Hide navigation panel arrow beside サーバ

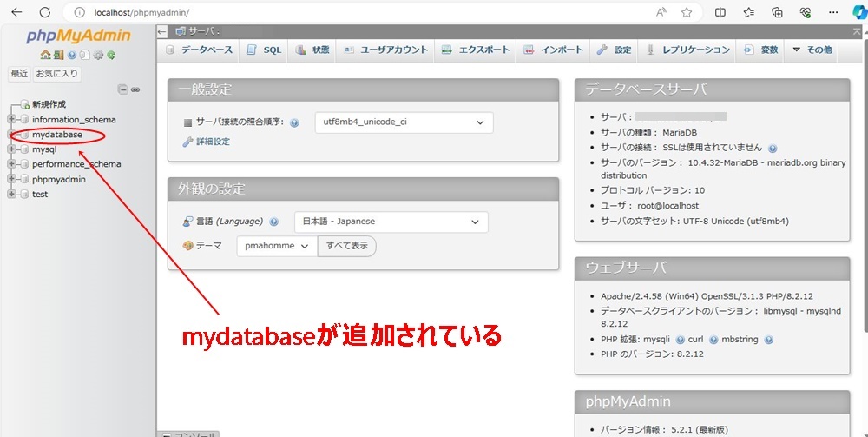coord(161,31)
